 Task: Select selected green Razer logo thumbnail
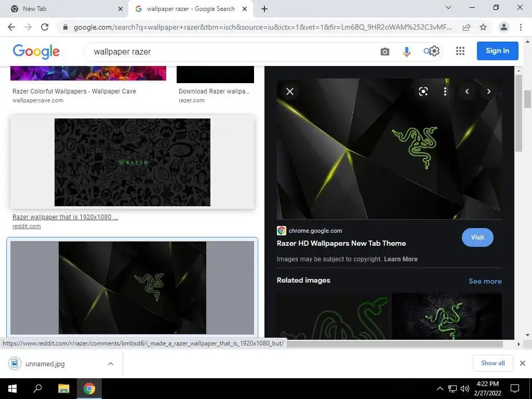(x=132, y=288)
